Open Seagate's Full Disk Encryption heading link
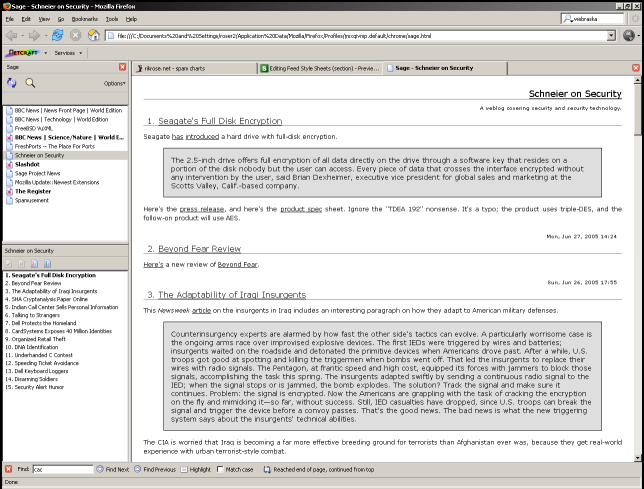The width and height of the screenshot is (644, 489). point(220,121)
